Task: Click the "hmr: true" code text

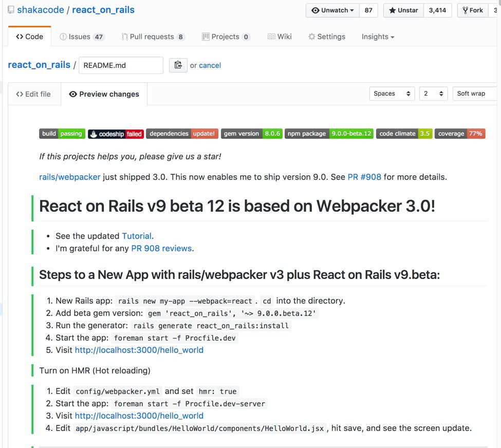Action: tap(217, 391)
